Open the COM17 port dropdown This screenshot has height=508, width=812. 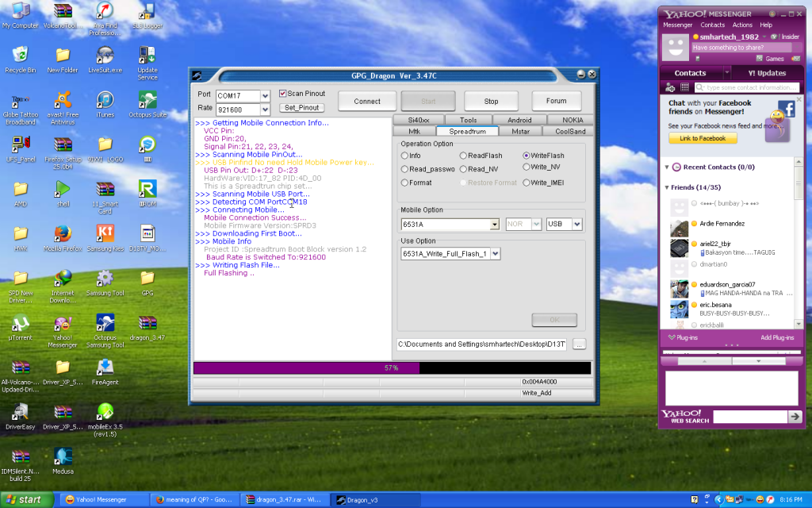(x=265, y=96)
